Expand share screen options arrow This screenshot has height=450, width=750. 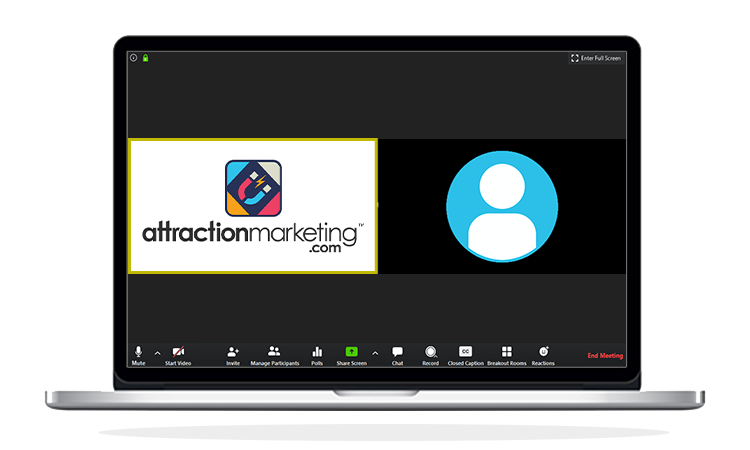click(x=375, y=353)
